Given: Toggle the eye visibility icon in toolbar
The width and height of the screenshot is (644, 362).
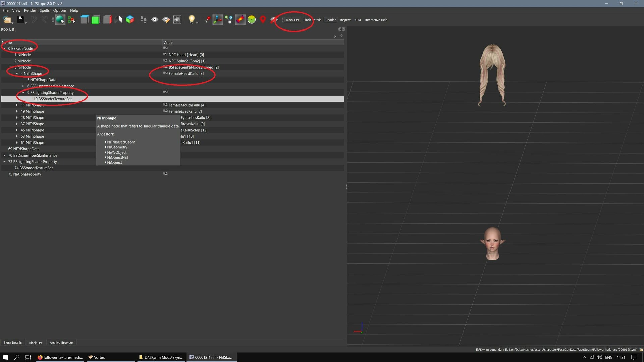Looking at the screenshot, I should [155, 20].
